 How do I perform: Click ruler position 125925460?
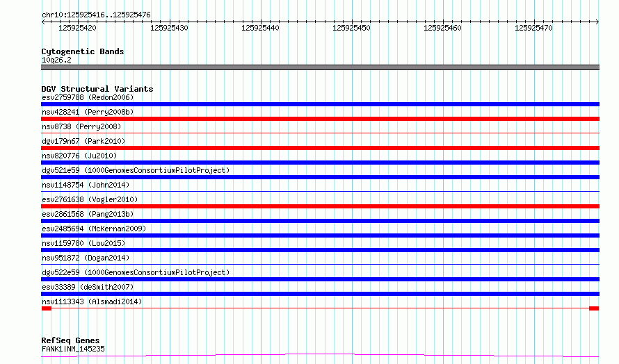pyautogui.click(x=442, y=28)
